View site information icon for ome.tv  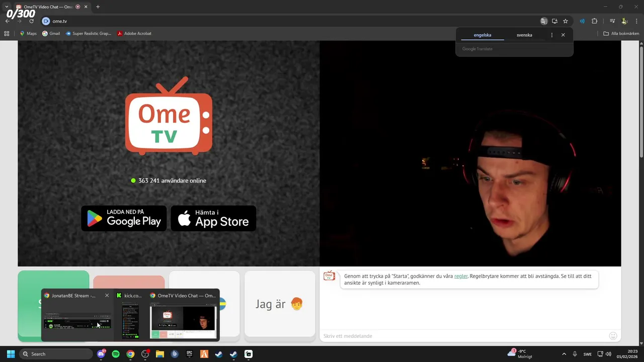(46, 21)
